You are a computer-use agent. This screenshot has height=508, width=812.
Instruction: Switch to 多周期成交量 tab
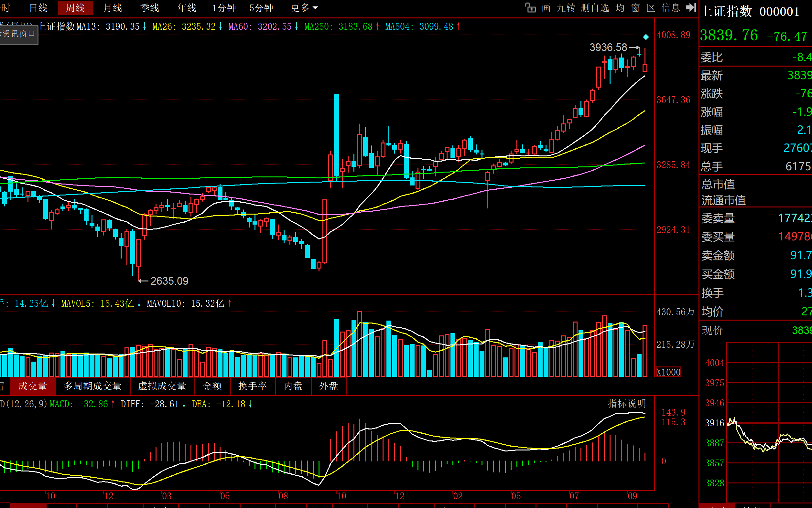pyautogui.click(x=92, y=386)
